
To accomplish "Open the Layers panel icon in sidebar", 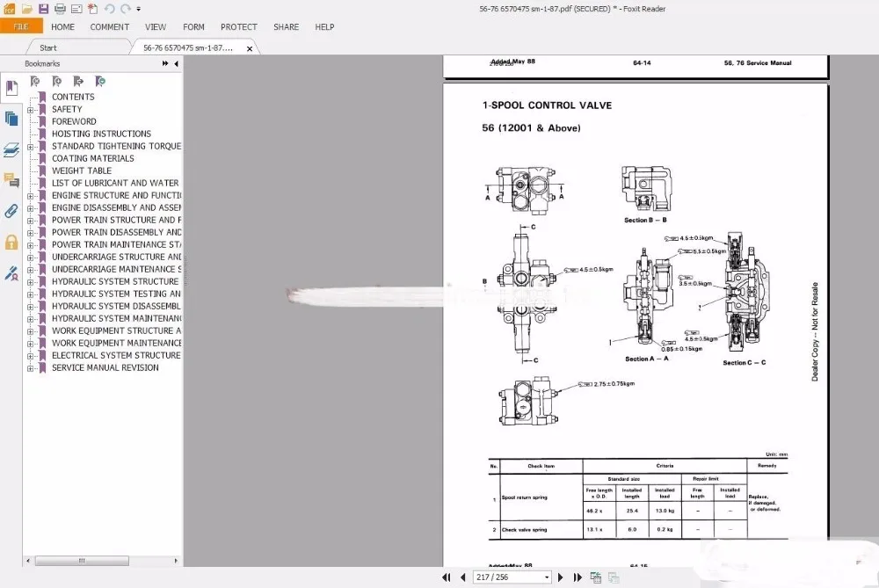I will pos(11,149).
